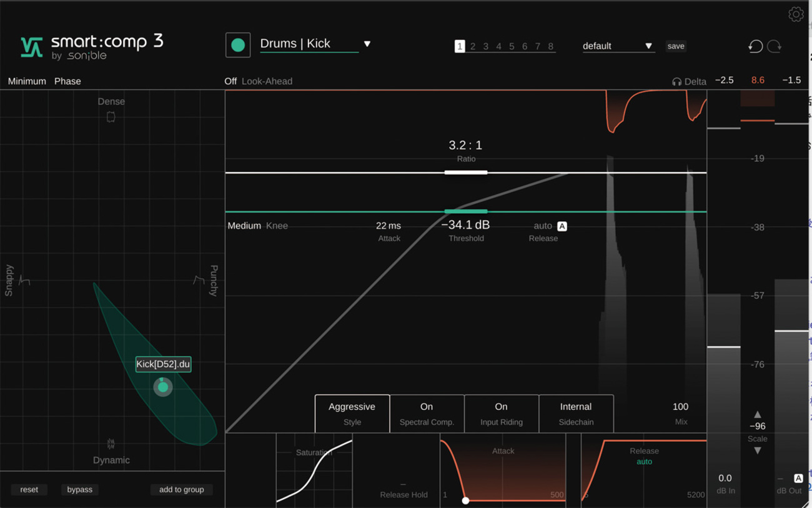Click the green Threshold slider handle
The height and width of the screenshot is (508, 812).
point(466,212)
